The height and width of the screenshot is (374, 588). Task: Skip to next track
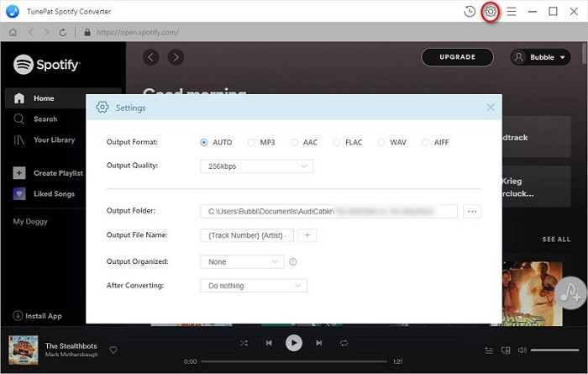pos(318,343)
